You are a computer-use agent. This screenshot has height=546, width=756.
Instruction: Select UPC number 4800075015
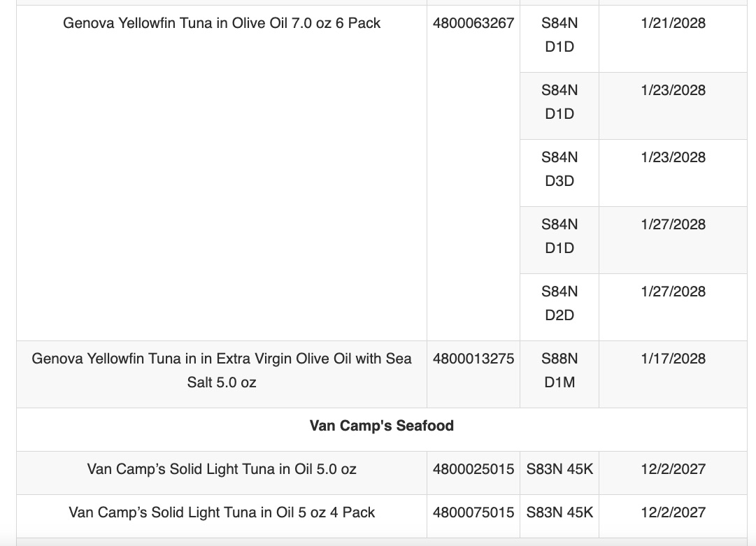[473, 512]
